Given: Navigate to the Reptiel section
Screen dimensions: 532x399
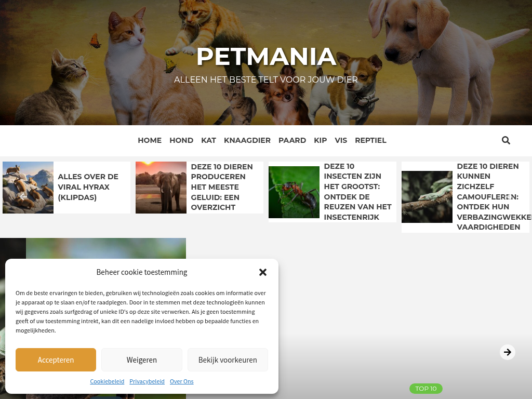Looking at the screenshot, I should point(370,140).
